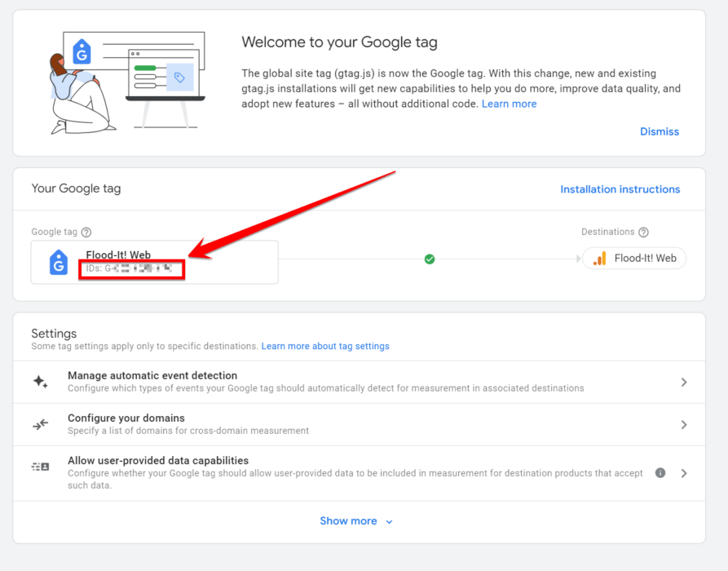This screenshot has width=728, height=571.
Task: Open Configure your domains via its chevron
Action: tap(684, 424)
